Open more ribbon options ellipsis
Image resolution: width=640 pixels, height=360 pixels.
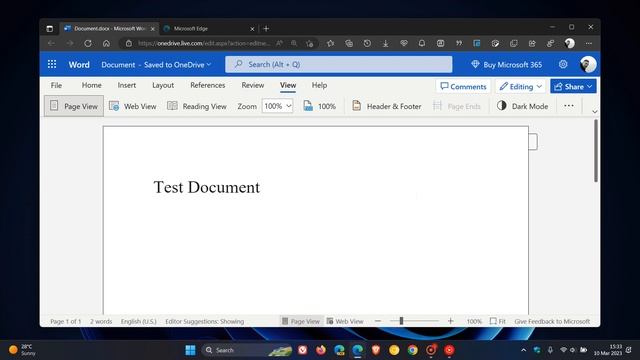(569, 106)
